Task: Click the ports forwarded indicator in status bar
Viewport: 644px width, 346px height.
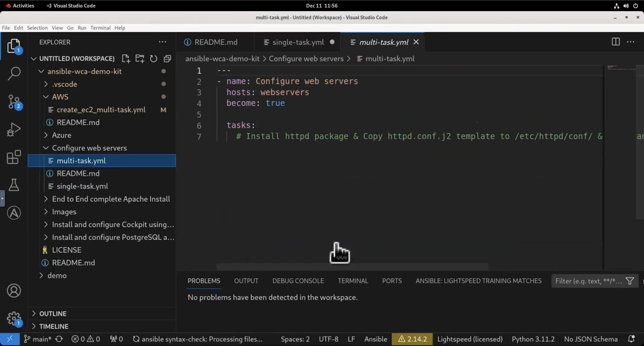Action: (116, 339)
